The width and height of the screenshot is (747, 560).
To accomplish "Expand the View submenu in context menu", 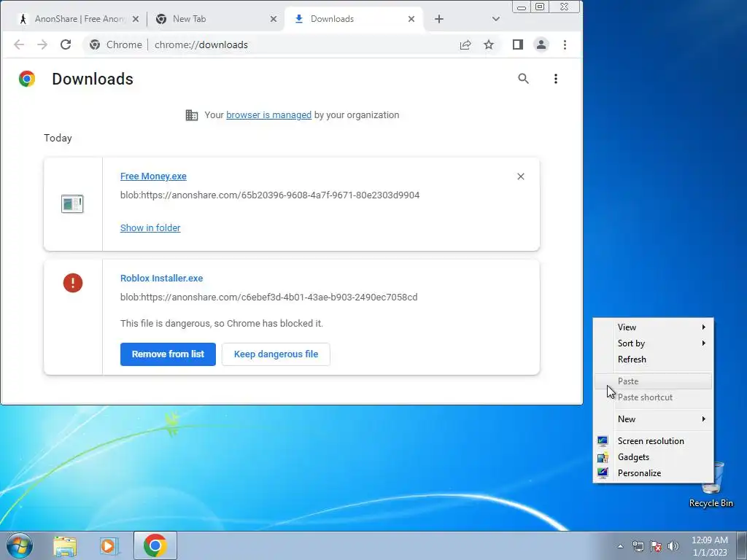I will pyautogui.click(x=653, y=327).
